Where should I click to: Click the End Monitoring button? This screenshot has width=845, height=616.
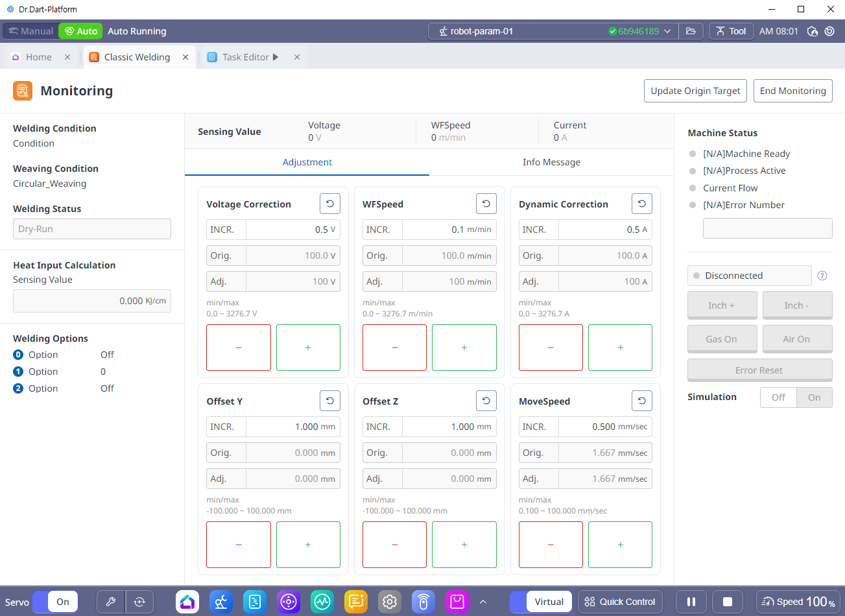click(793, 91)
